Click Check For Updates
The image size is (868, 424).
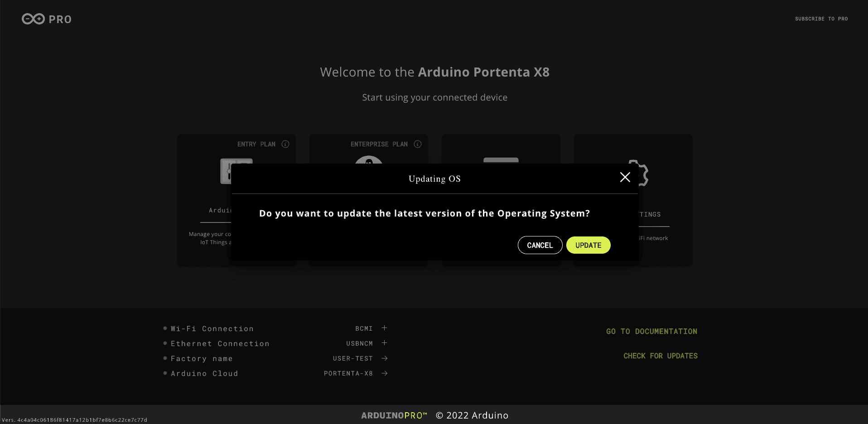coord(660,356)
